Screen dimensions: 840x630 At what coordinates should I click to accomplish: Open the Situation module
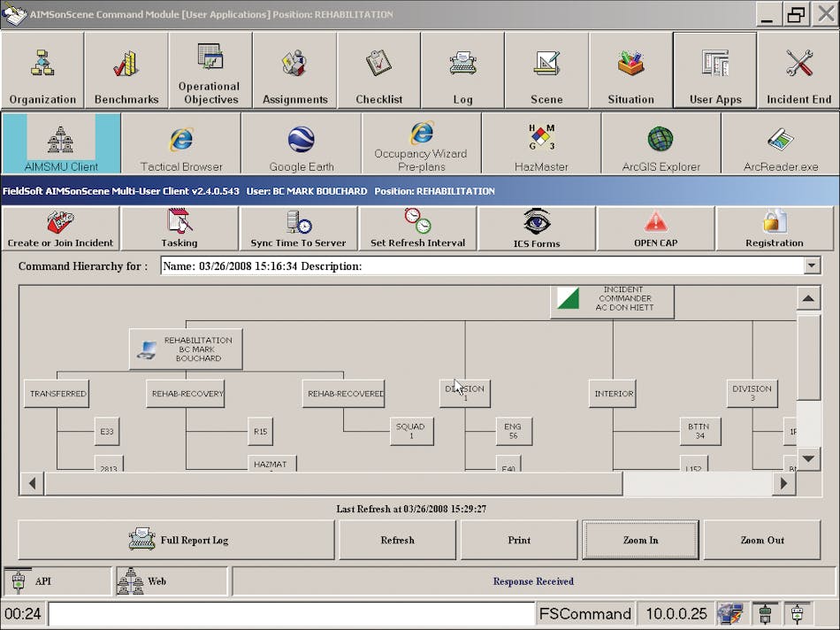(x=630, y=71)
